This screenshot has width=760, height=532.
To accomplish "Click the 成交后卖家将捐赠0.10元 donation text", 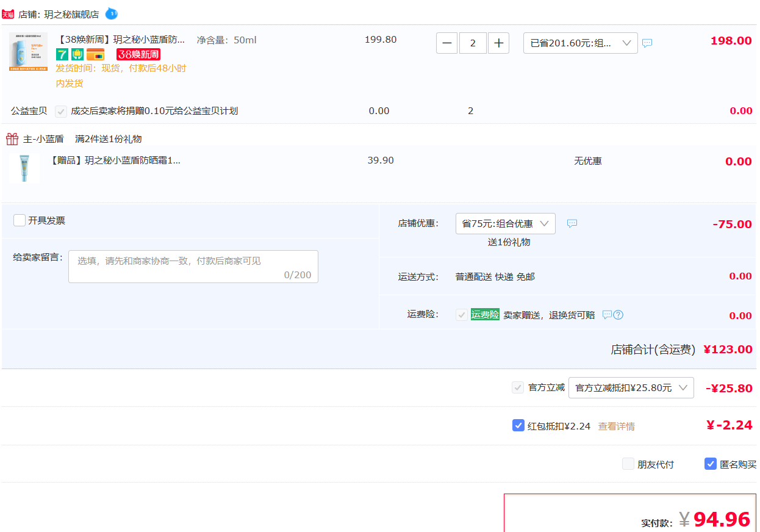I will pyautogui.click(x=154, y=111).
